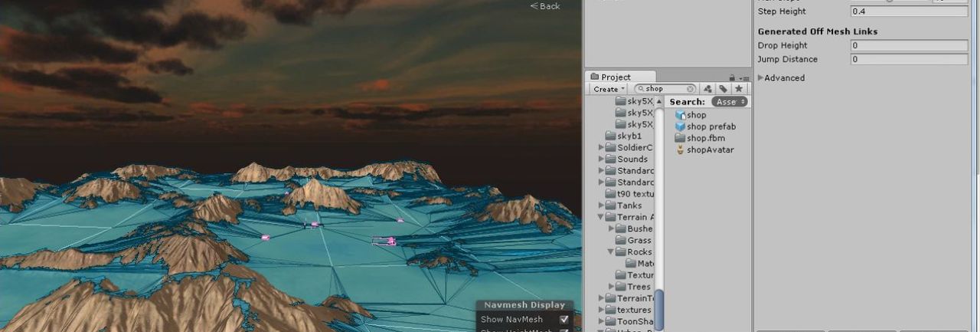Select the Mate folder under Rocks
Screen dimensions: 980x332
point(639,263)
